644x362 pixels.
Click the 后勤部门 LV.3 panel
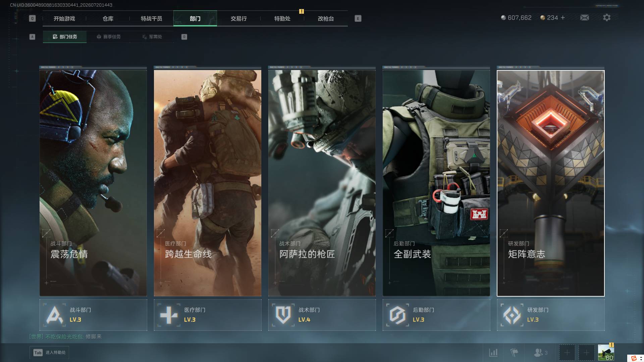[x=436, y=315]
